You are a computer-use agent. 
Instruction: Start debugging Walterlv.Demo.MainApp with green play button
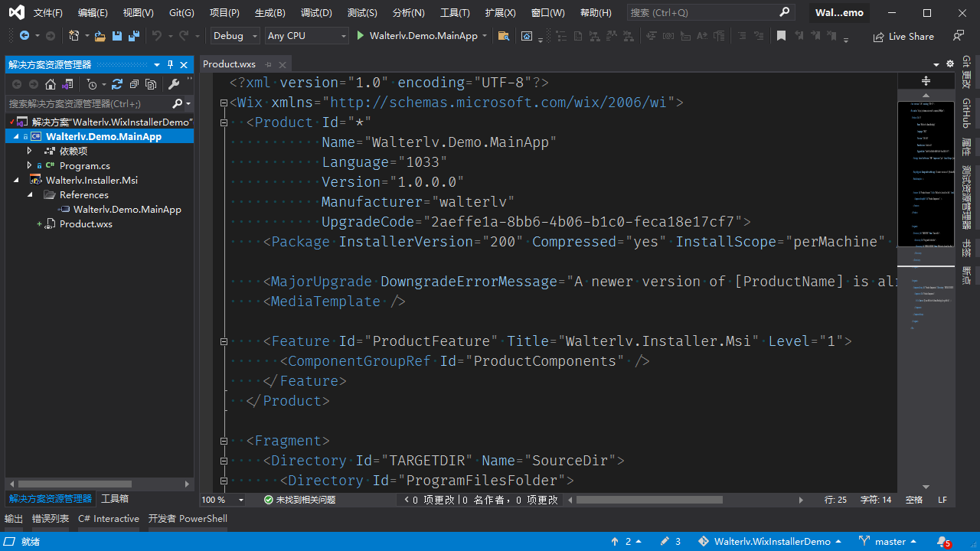(361, 36)
